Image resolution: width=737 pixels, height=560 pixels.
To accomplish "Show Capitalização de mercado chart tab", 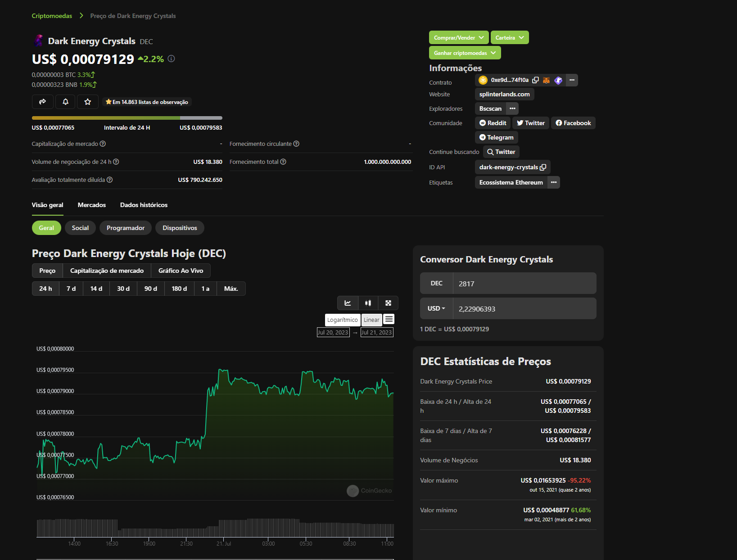I will click(107, 271).
